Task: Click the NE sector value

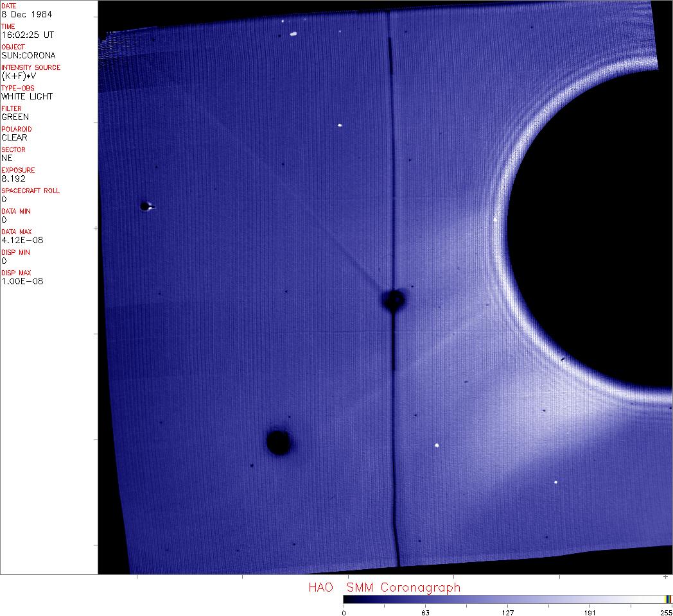Action: (6, 158)
